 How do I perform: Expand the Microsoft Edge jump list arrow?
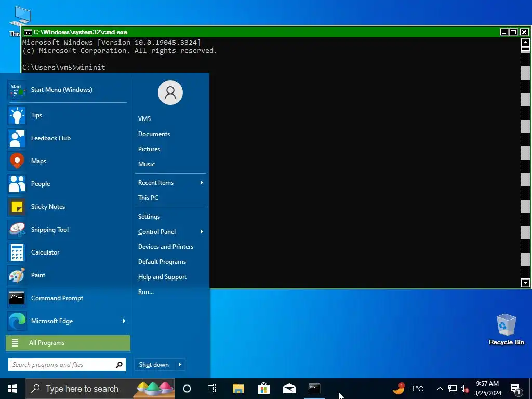pos(124,321)
